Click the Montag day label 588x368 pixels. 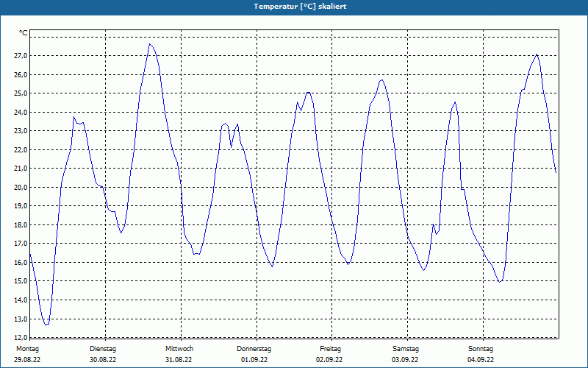pos(27,349)
